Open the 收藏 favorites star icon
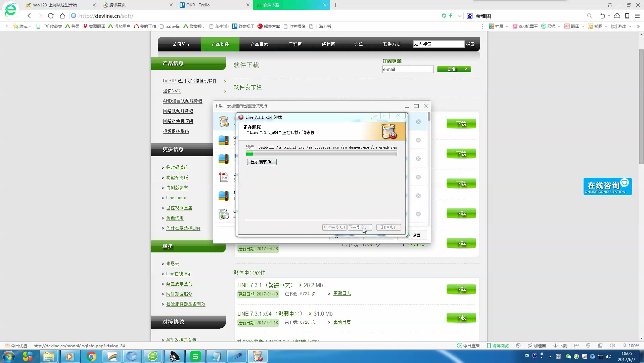644x363 pixels. [x=16, y=26]
